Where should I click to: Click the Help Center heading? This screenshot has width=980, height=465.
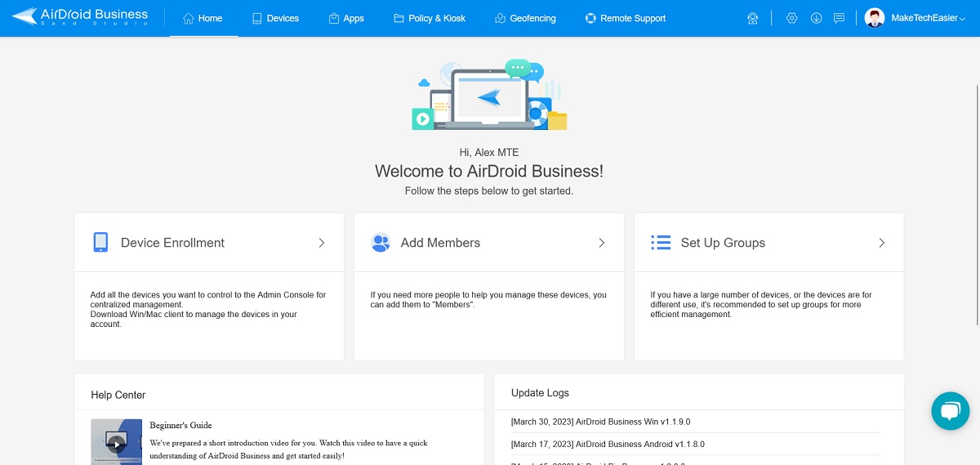(118, 395)
